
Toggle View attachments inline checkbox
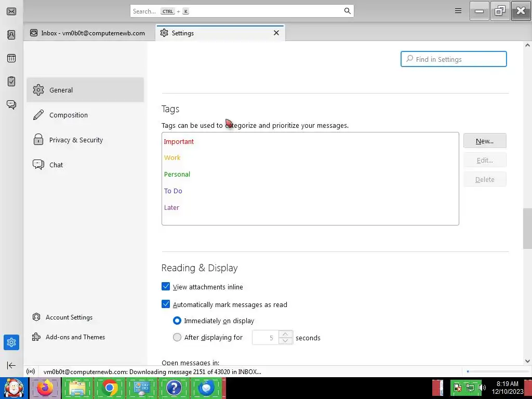pos(166,286)
